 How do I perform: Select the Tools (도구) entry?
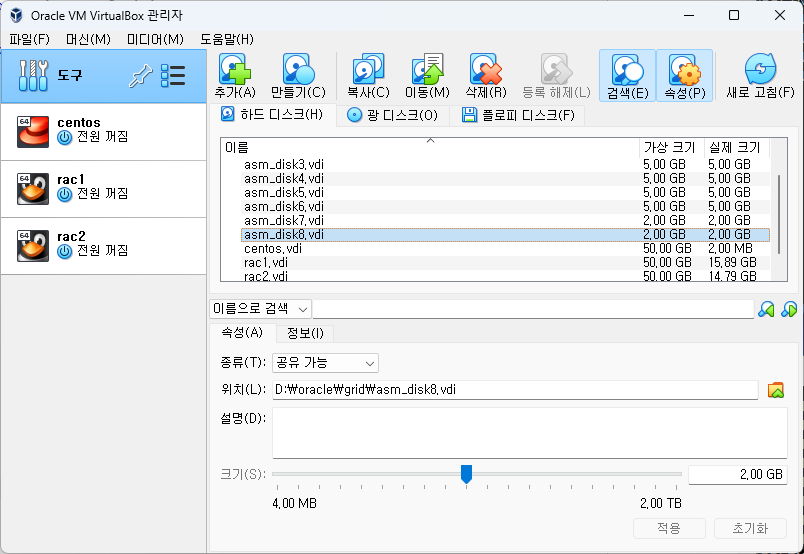(x=104, y=76)
